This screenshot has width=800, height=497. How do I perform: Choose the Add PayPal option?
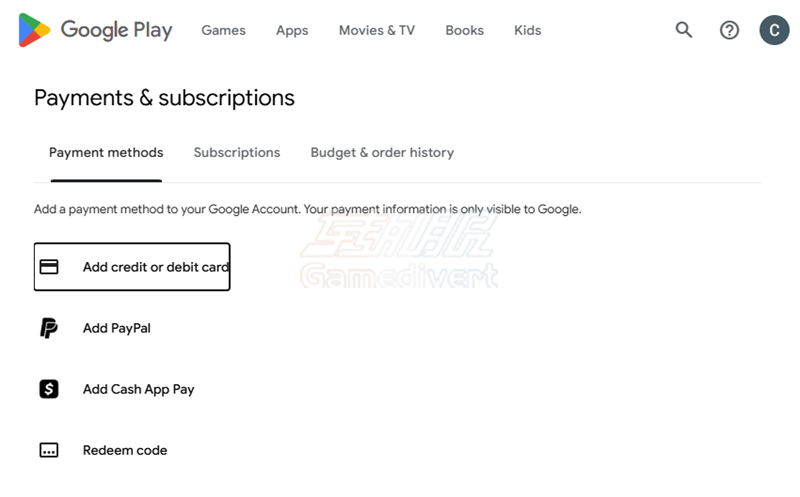(x=117, y=328)
